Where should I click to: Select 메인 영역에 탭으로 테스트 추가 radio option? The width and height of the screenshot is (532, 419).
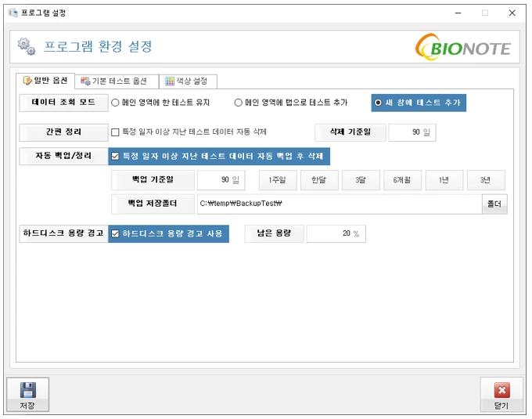pyautogui.click(x=291, y=103)
